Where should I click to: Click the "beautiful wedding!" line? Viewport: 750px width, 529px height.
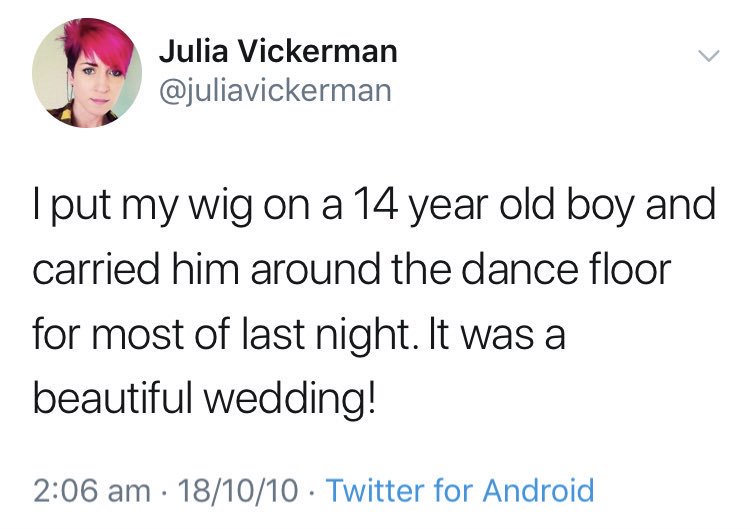206,400
